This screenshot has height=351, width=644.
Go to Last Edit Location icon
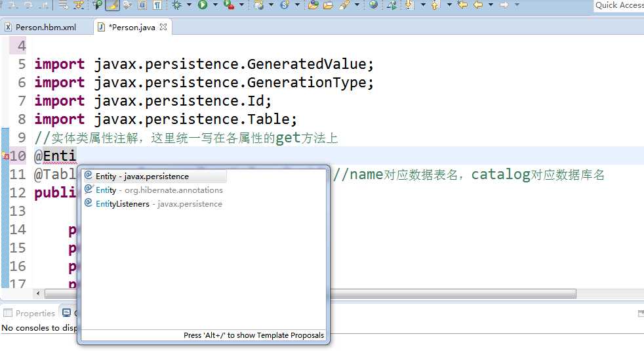click(x=462, y=5)
